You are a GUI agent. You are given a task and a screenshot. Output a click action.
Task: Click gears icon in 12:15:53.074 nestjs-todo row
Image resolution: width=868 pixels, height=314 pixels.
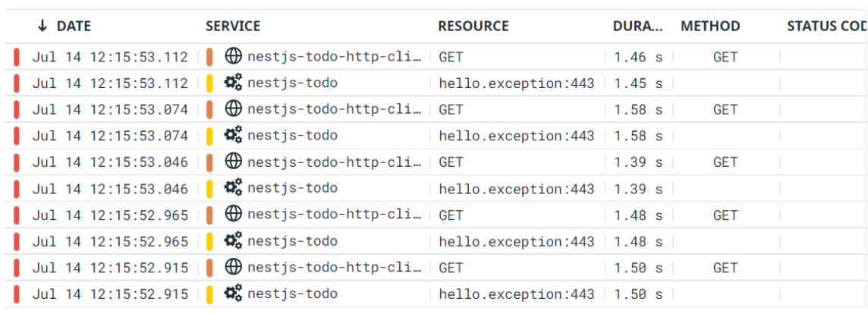tap(234, 135)
